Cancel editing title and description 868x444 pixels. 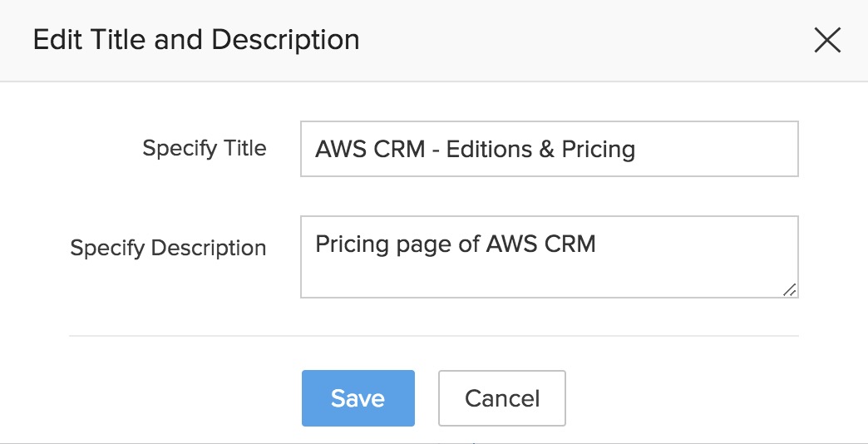coord(501,398)
